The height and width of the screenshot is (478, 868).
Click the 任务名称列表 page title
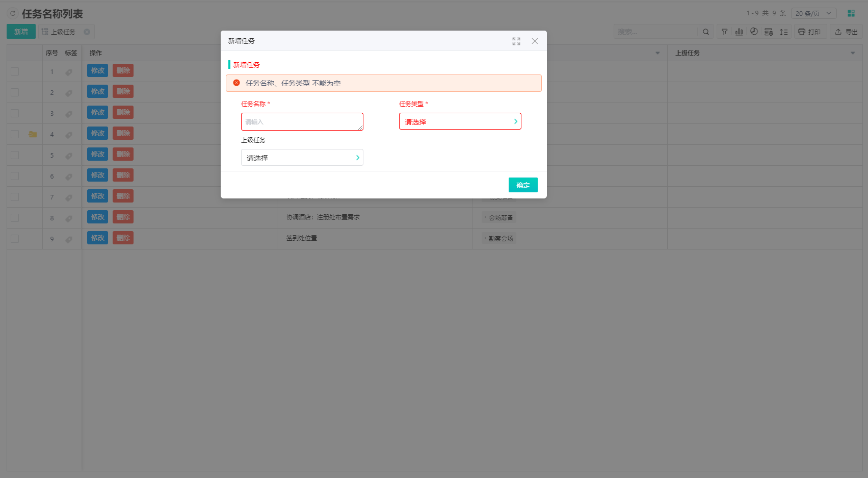[52, 14]
